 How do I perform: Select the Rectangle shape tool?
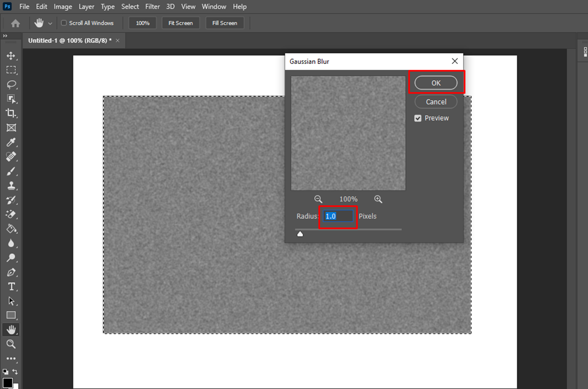point(11,315)
